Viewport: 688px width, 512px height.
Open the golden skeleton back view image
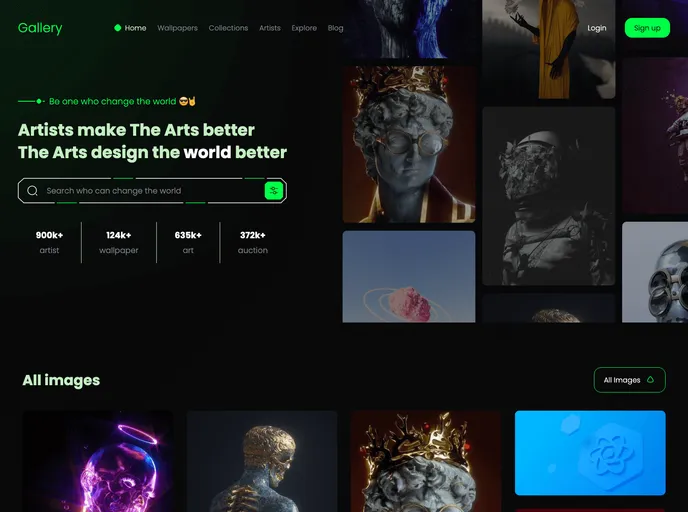point(262,461)
